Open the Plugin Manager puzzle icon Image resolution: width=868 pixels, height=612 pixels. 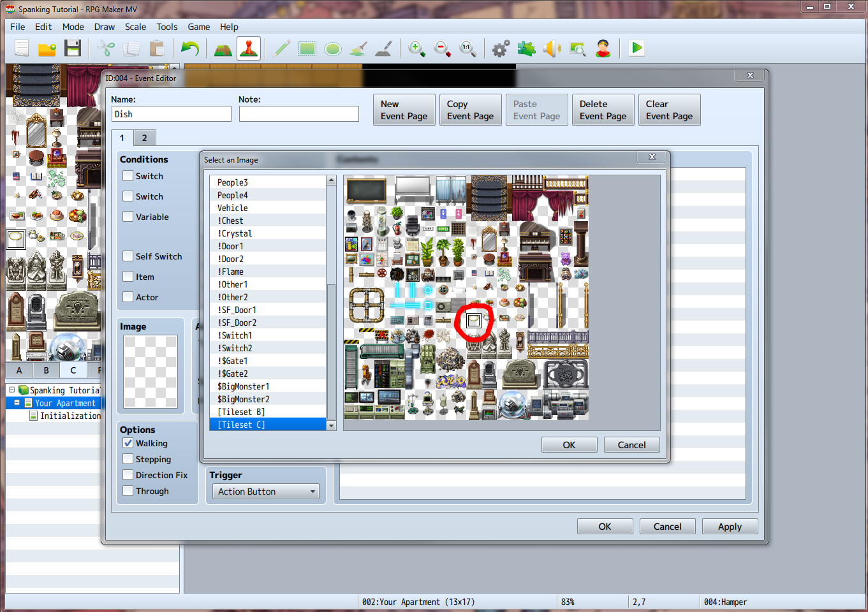coord(527,48)
